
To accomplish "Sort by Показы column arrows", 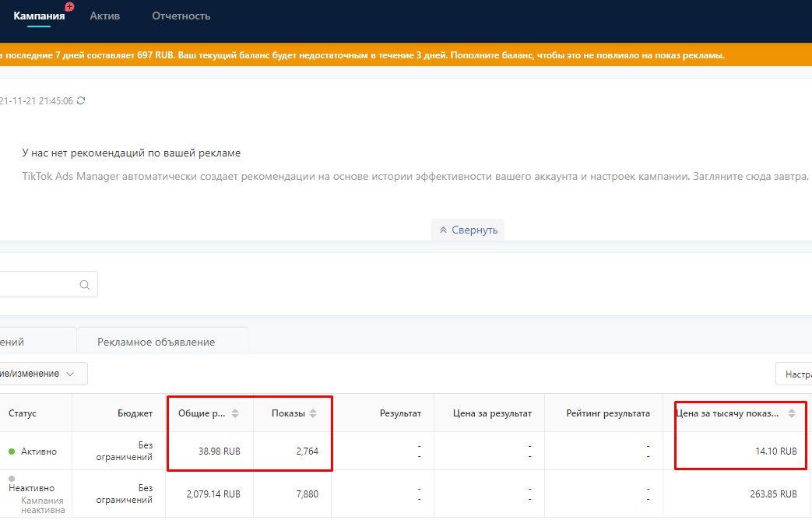I will click(313, 413).
